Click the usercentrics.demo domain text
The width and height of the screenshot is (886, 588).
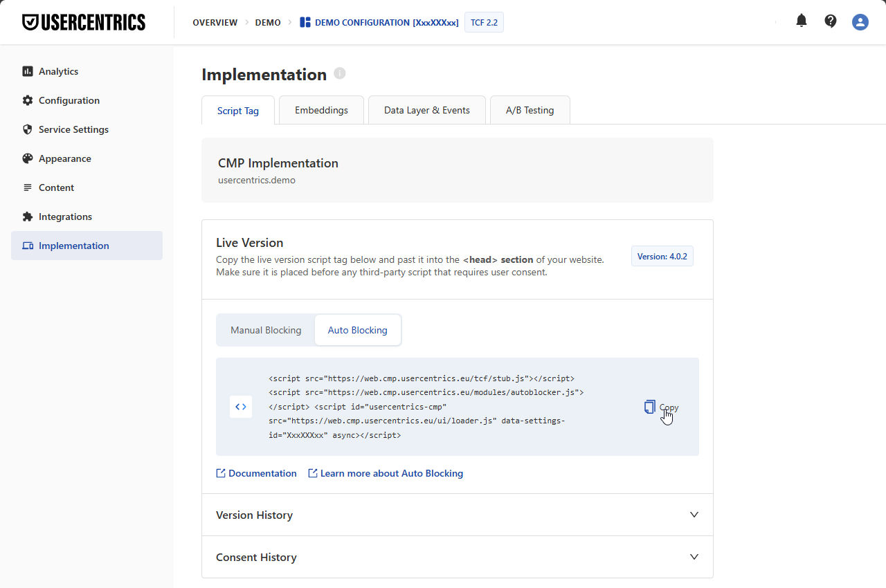point(257,180)
